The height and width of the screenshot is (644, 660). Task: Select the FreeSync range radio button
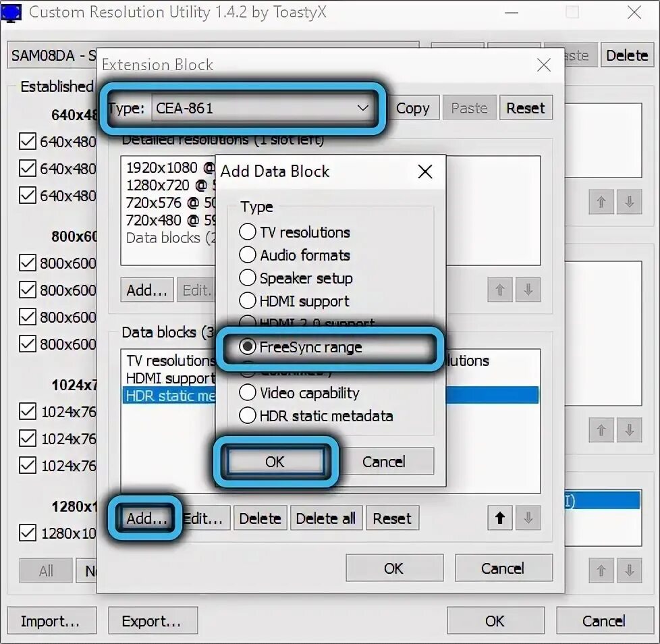pyautogui.click(x=247, y=346)
